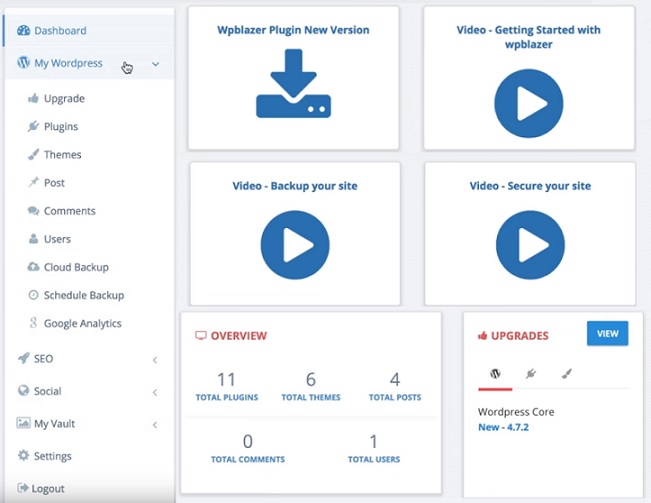Go to the Upgrade submenu label
The image size is (651, 503).
pos(64,98)
